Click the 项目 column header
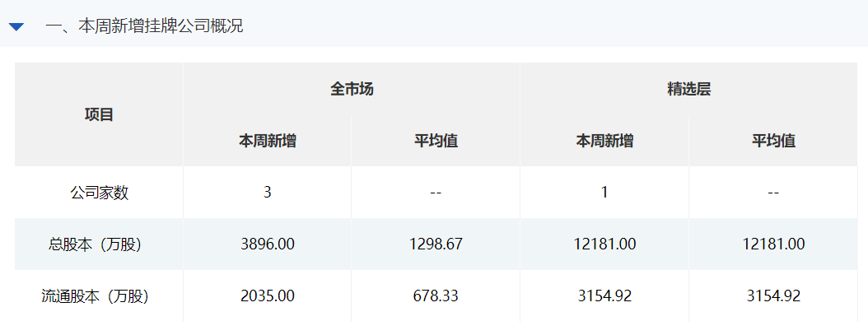 tap(99, 115)
